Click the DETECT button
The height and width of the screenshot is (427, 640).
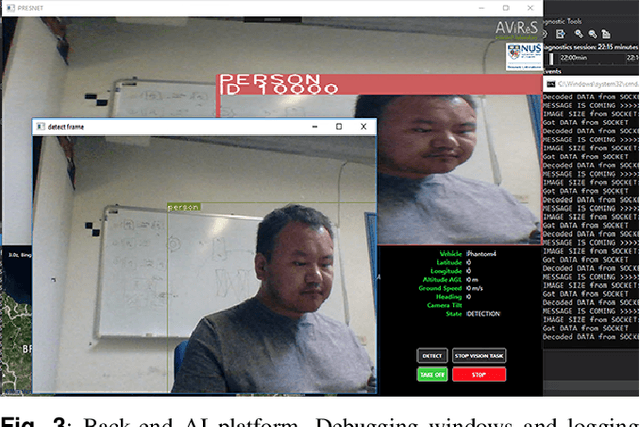[x=432, y=356]
